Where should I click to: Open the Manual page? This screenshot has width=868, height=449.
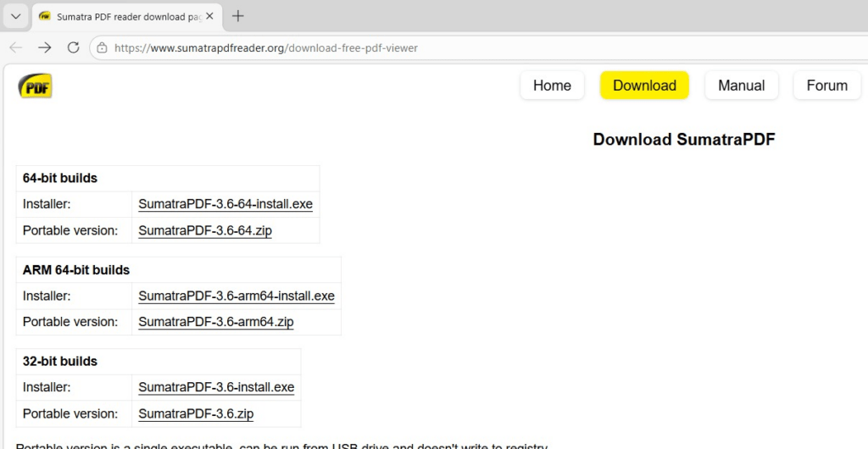coord(741,86)
